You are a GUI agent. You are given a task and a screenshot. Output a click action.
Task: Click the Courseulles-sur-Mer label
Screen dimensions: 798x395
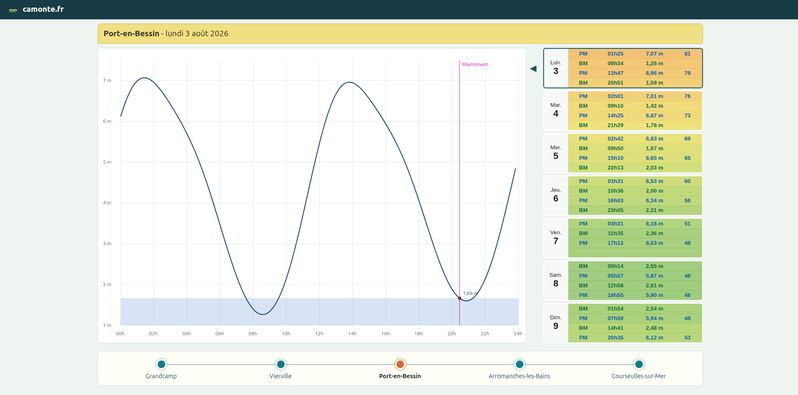point(639,376)
